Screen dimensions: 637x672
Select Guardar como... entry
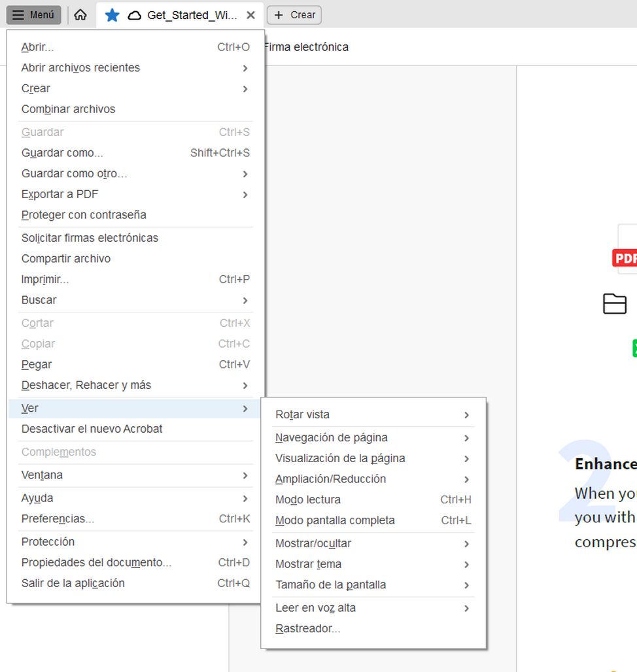coord(135,152)
